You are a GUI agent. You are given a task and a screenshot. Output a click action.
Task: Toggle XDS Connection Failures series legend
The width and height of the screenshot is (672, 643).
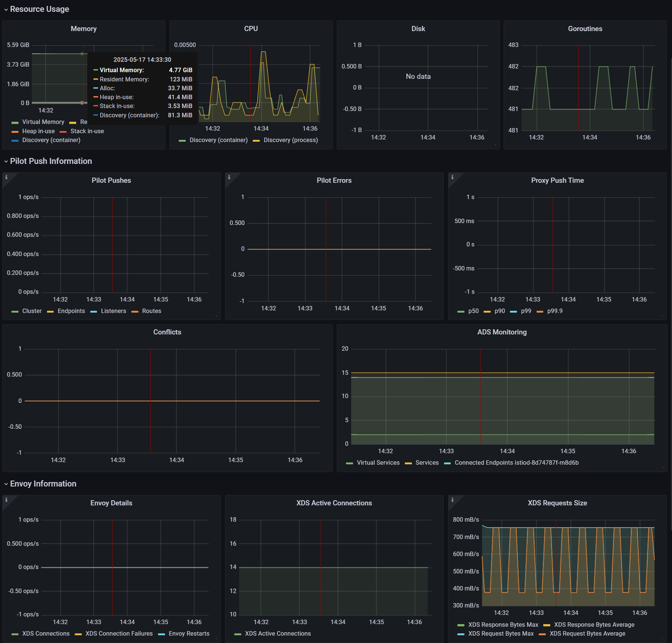[119, 634]
